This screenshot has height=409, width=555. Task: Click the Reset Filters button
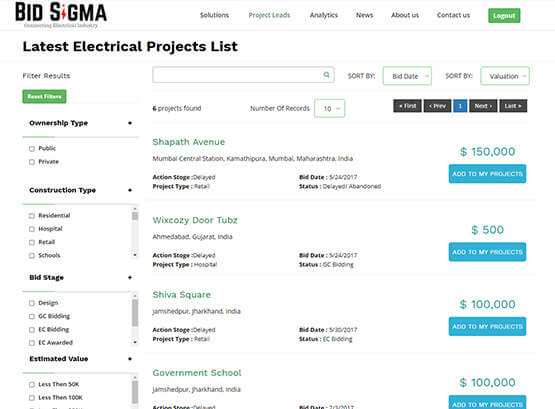pyautogui.click(x=44, y=96)
